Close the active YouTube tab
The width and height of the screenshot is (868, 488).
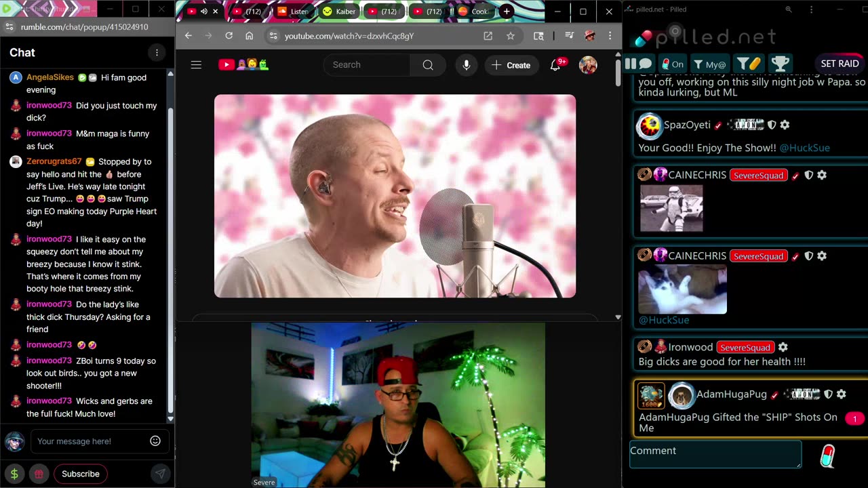[216, 12]
